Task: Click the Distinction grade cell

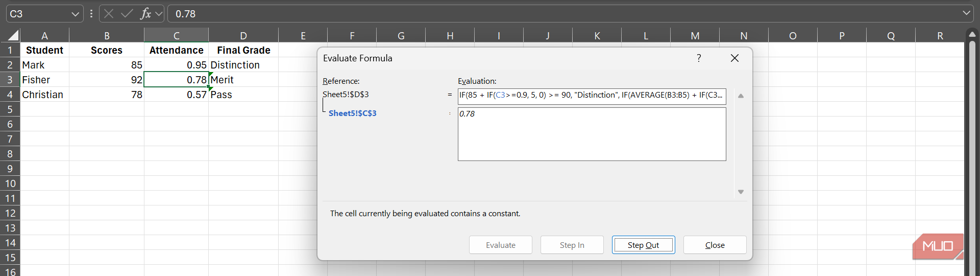Action: point(243,65)
